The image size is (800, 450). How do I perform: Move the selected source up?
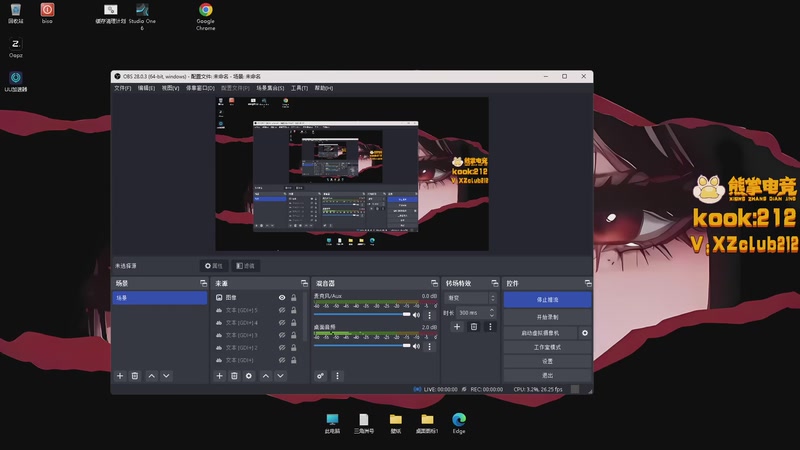point(266,376)
